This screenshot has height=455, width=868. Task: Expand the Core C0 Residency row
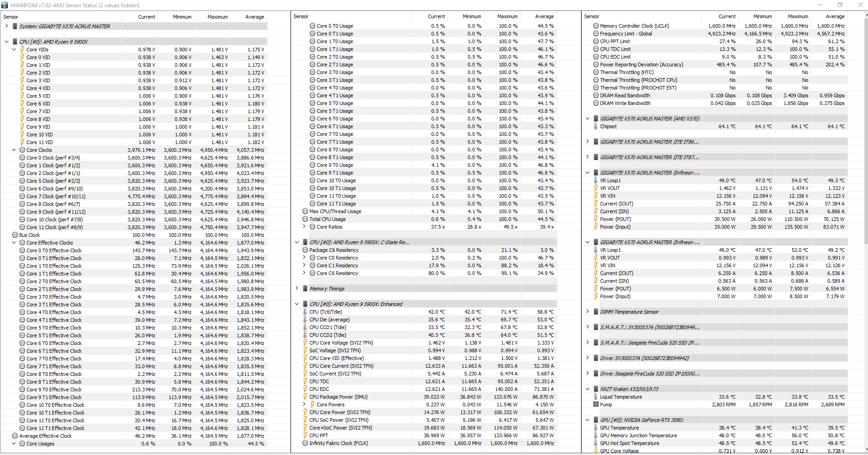point(304,258)
